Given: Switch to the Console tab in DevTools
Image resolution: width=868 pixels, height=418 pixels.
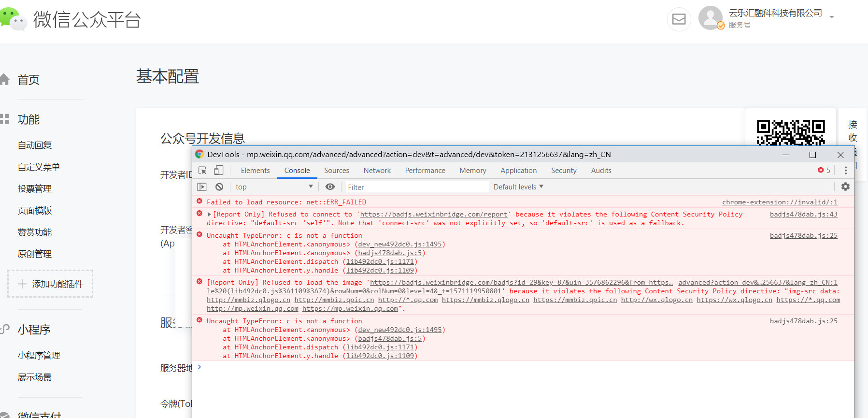Looking at the screenshot, I should coord(297,171).
